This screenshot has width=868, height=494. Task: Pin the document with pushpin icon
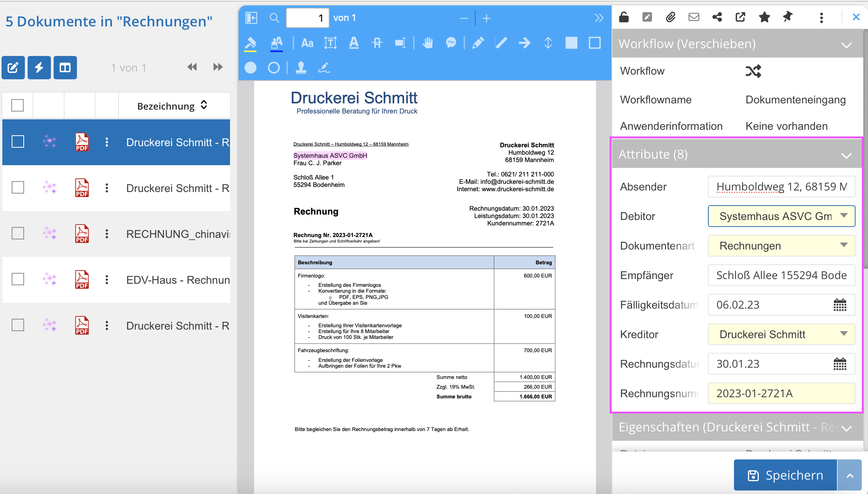[x=788, y=17]
